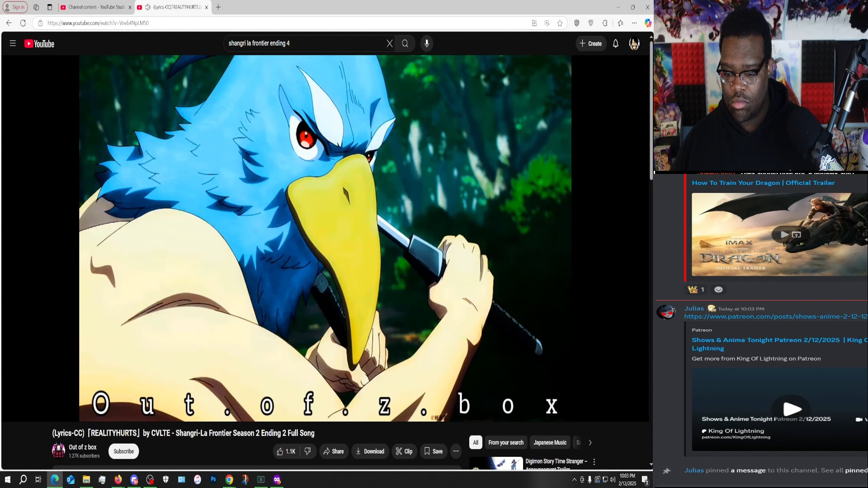Image resolution: width=868 pixels, height=488 pixels.
Task: Open browser extensions puzzle icon
Action: point(605,23)
